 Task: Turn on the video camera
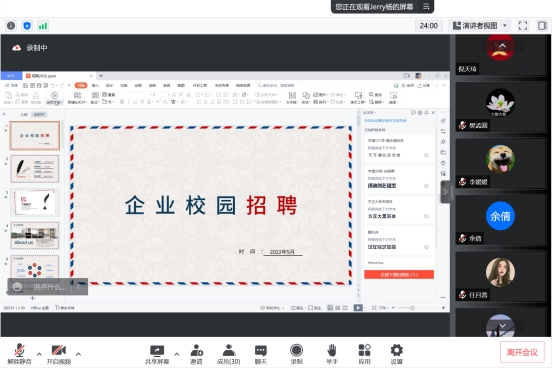(59, 354)
